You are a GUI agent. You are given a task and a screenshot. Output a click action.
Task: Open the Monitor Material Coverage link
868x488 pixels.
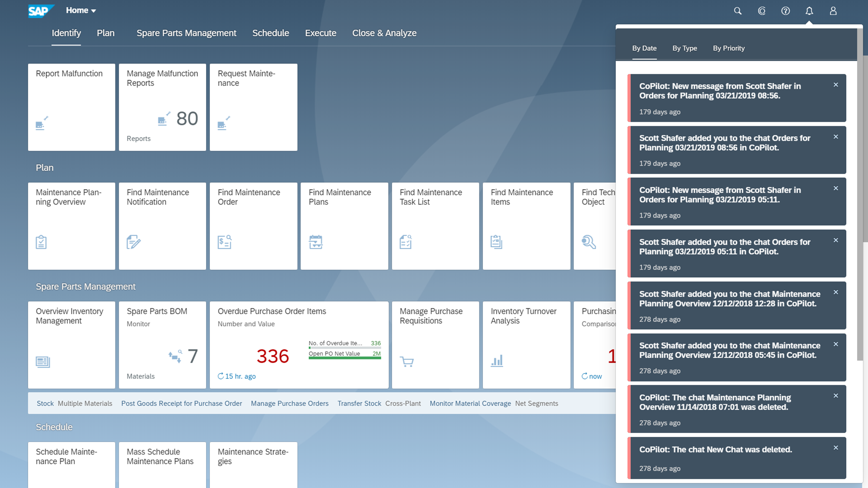(470, 403)
